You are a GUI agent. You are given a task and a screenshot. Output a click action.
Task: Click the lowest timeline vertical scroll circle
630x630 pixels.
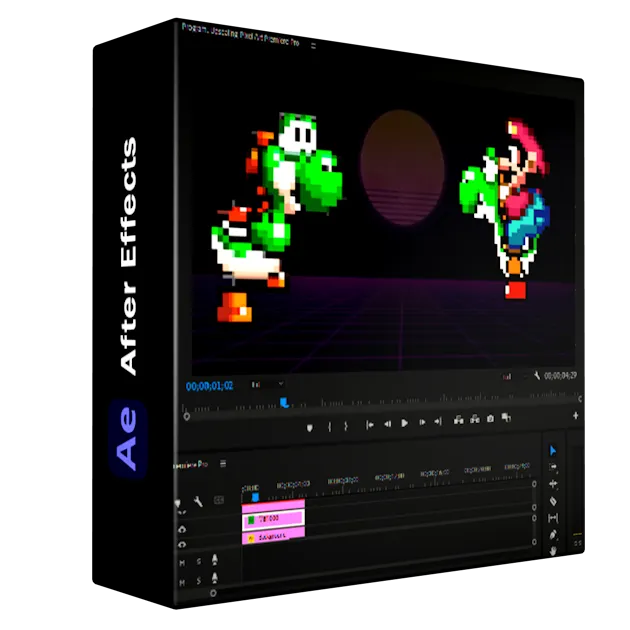tap(534, 542)
